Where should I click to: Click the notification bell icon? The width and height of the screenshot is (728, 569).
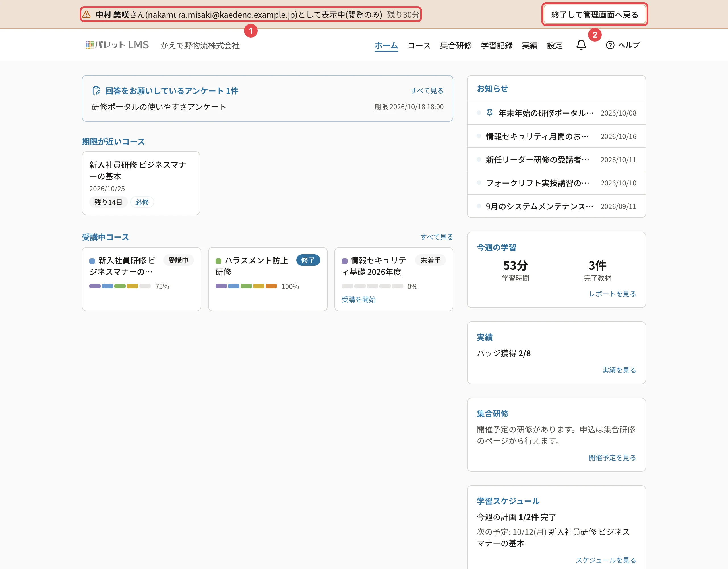(x=581, y=45)
